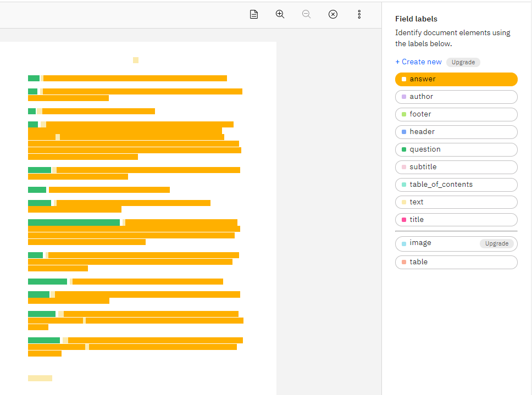The image size is (532, 395).
Task: Select the answer field label
Action: tap(456, 79)
